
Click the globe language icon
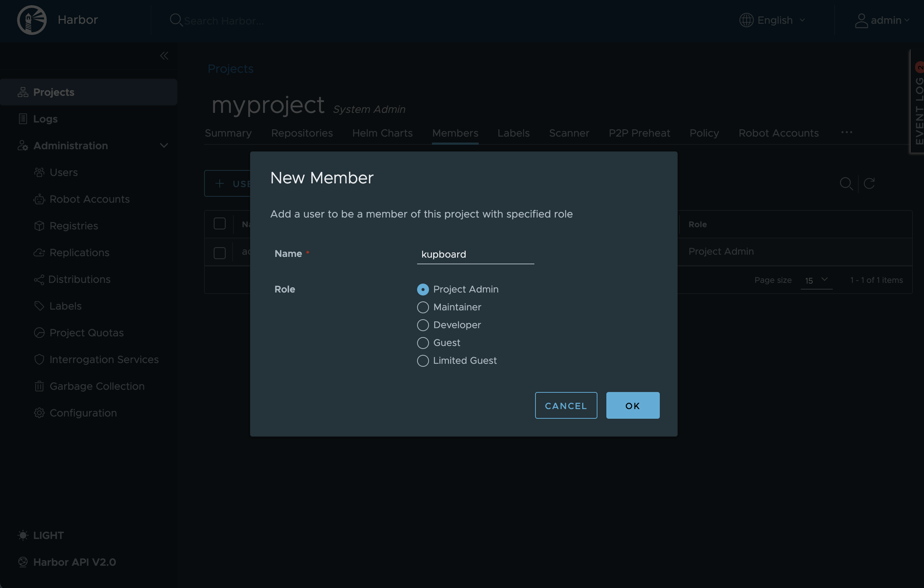(746, 20)
